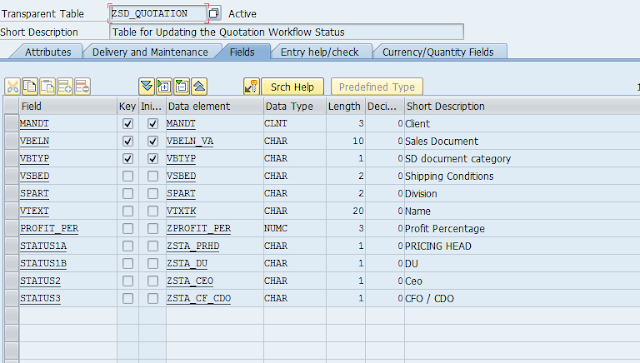Click the Data element column header

tap(215, 106)
